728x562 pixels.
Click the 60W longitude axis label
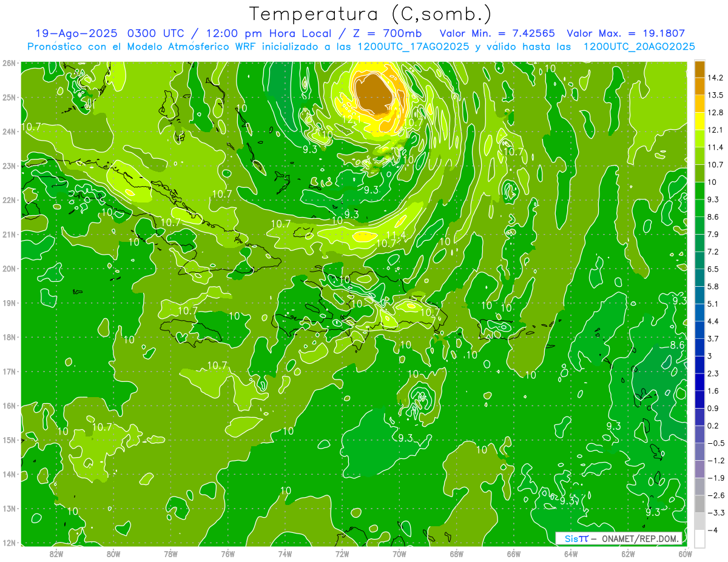tap(686, 554)
